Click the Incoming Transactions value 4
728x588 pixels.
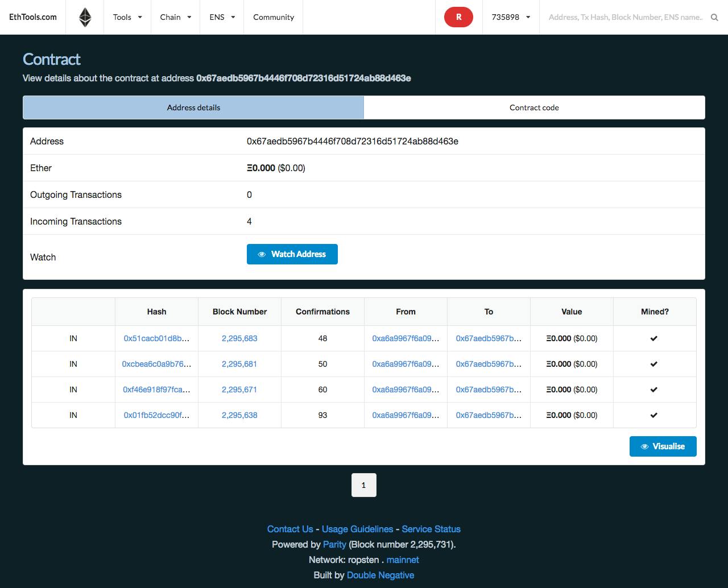click(x=249, y=221)
